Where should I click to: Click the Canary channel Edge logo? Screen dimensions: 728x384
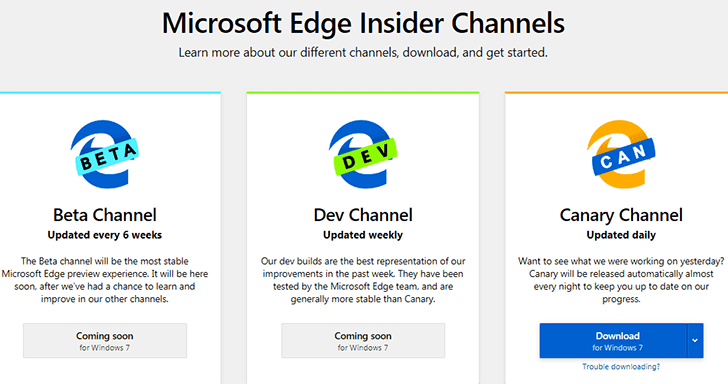(x=621, y=154)
